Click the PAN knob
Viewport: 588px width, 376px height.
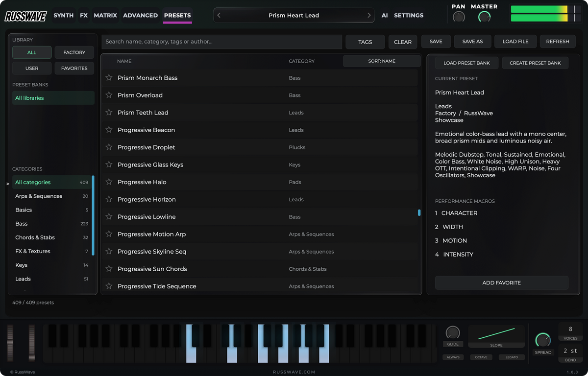(459, 17)
